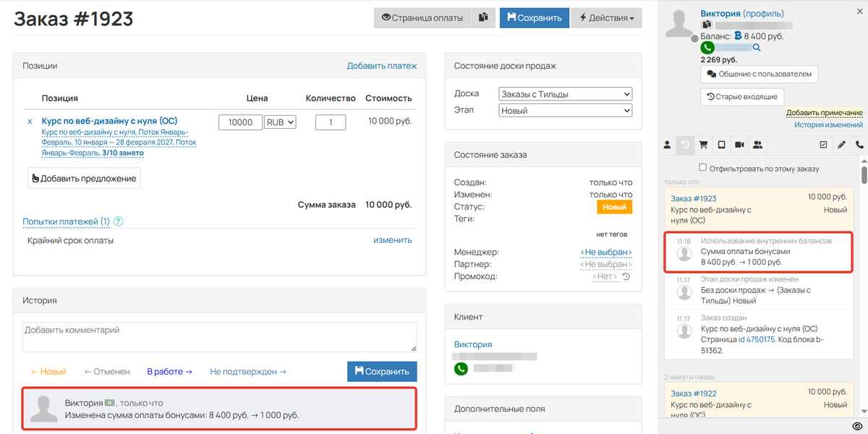This screenshot has width=868, height=434.
Task: Open the history clock tab icon
Action: coord(685,145)
